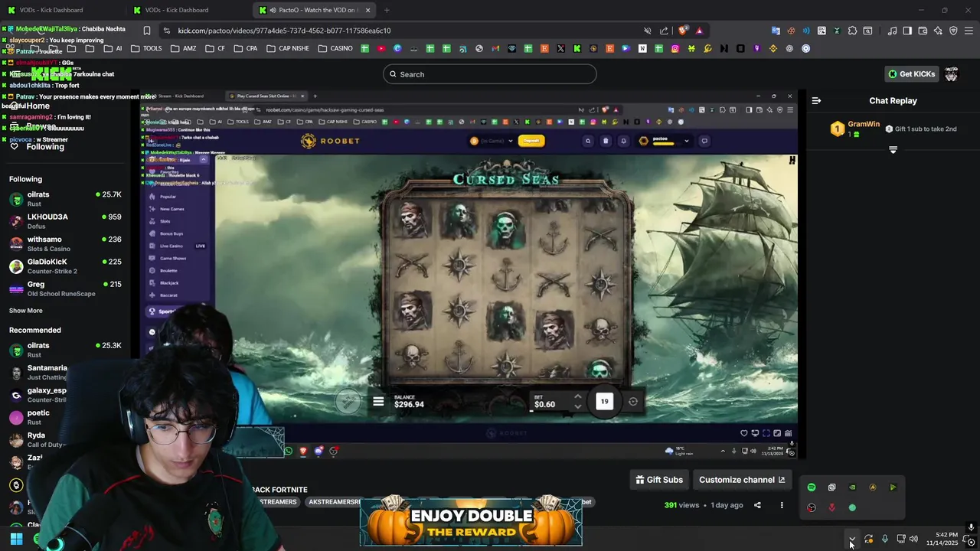Open Popular in Roobet side menu
Screen dimensions: 980x551
[x=168, y=197]
